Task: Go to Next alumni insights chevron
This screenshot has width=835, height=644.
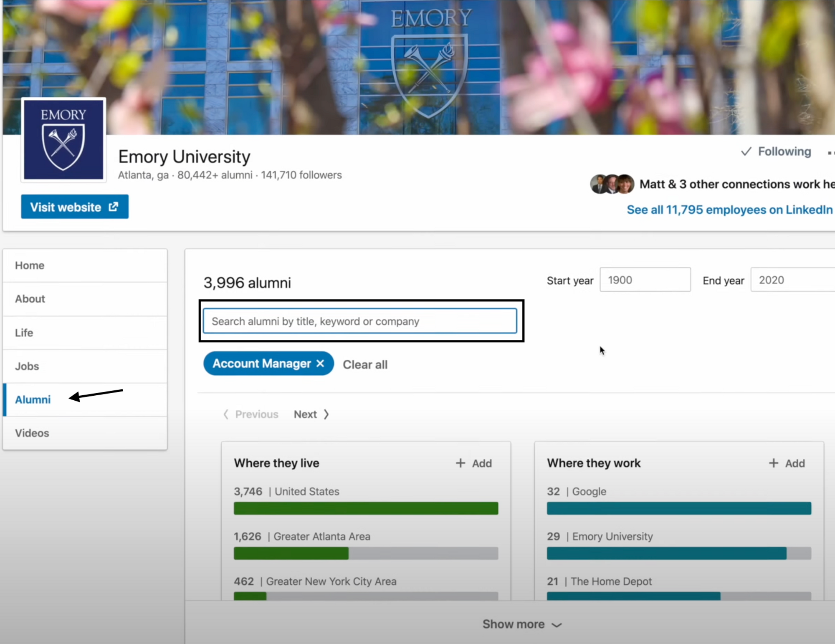Action: click(326, 414)
